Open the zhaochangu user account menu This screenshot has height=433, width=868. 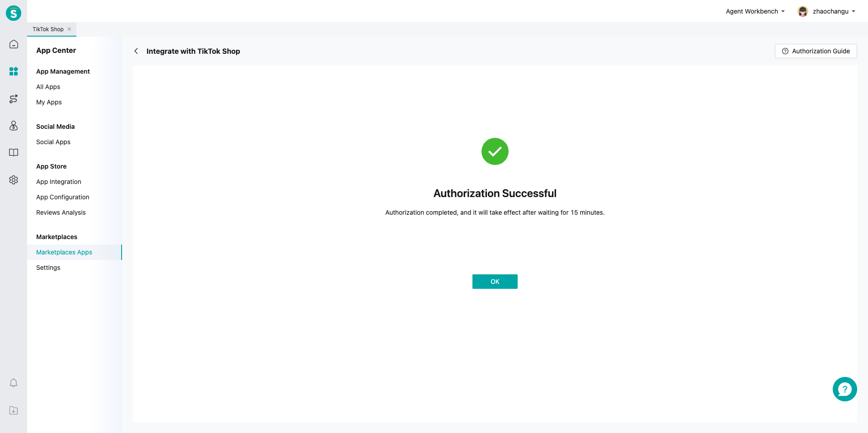coord(826,11)
